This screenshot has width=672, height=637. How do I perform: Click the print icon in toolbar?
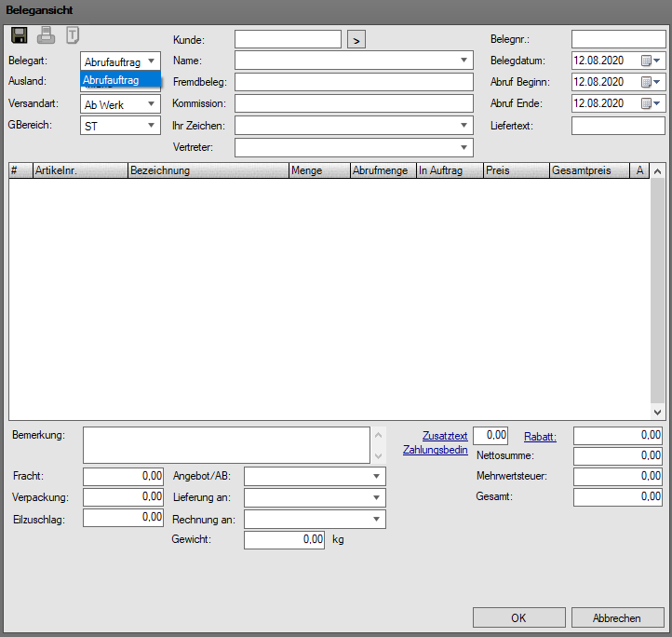(46, 36)
